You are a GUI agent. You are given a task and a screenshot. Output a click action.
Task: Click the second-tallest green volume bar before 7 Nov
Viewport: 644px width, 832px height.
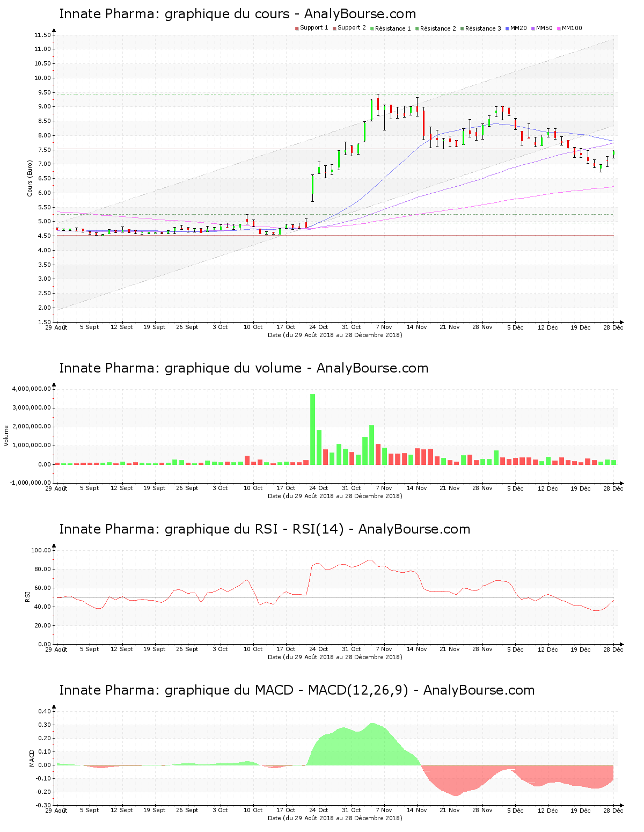371,445
